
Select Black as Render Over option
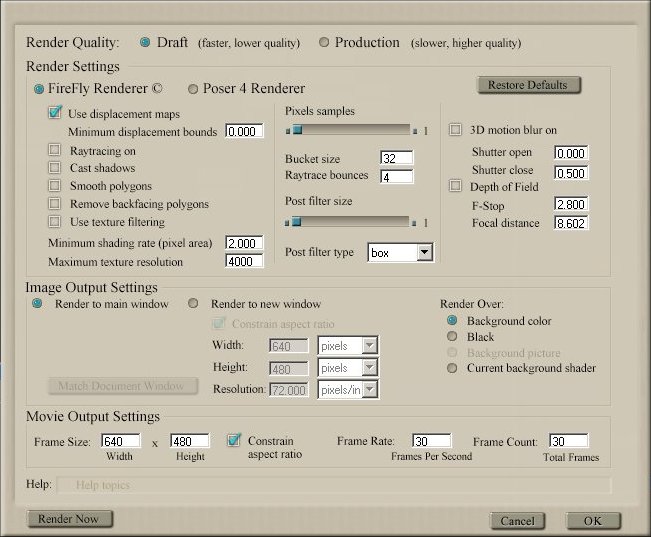(452, 337)
